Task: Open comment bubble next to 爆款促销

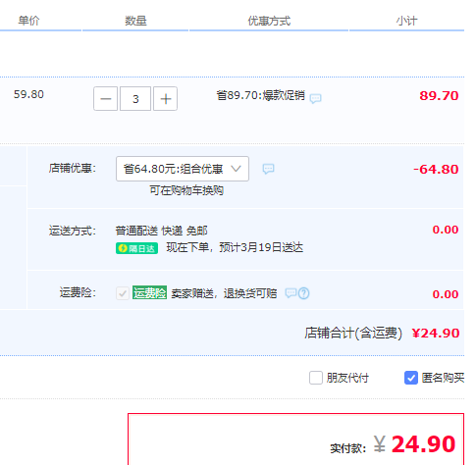Action: [x=316, y=98]
